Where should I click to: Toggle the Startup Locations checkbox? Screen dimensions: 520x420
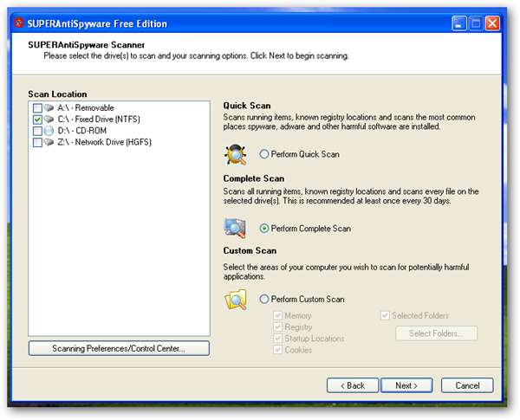point(277,339)
